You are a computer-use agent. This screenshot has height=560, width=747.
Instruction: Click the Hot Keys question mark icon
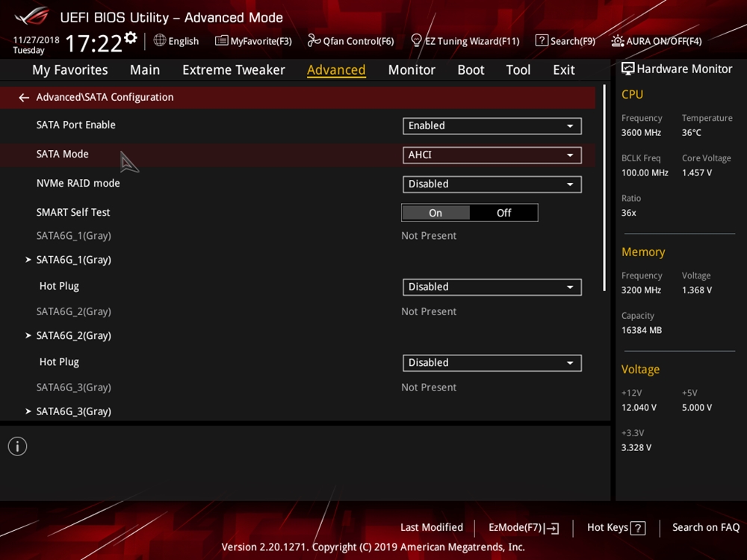tap(638, 528)
